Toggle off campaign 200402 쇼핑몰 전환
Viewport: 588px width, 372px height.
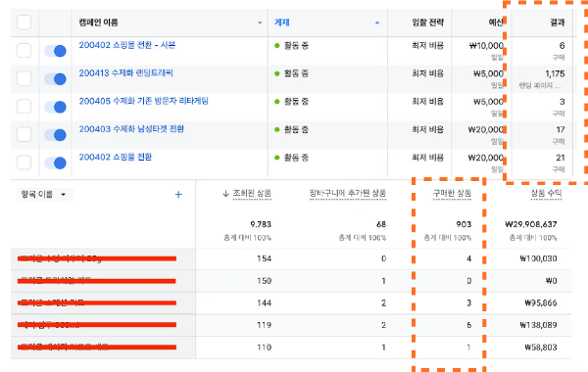55,163
